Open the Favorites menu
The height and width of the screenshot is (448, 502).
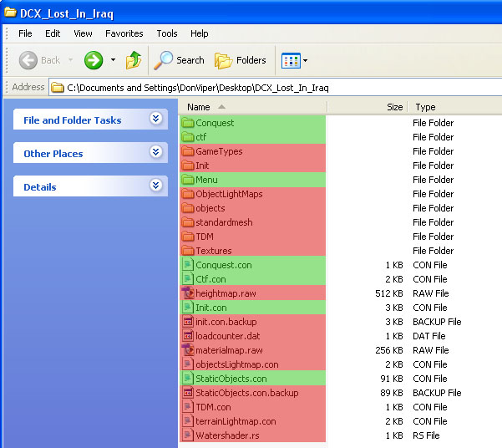(124, 33)
